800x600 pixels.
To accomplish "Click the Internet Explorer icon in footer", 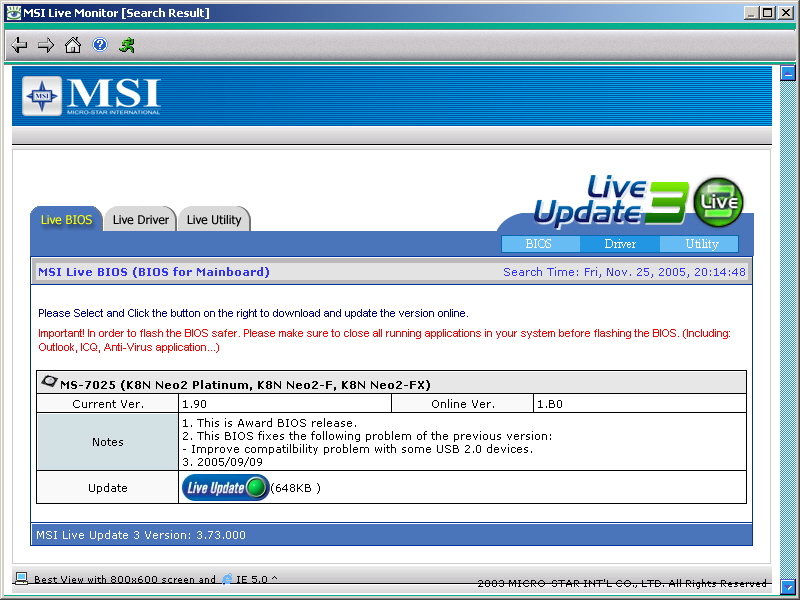I will pyautogui.click(x=228, y=579).
